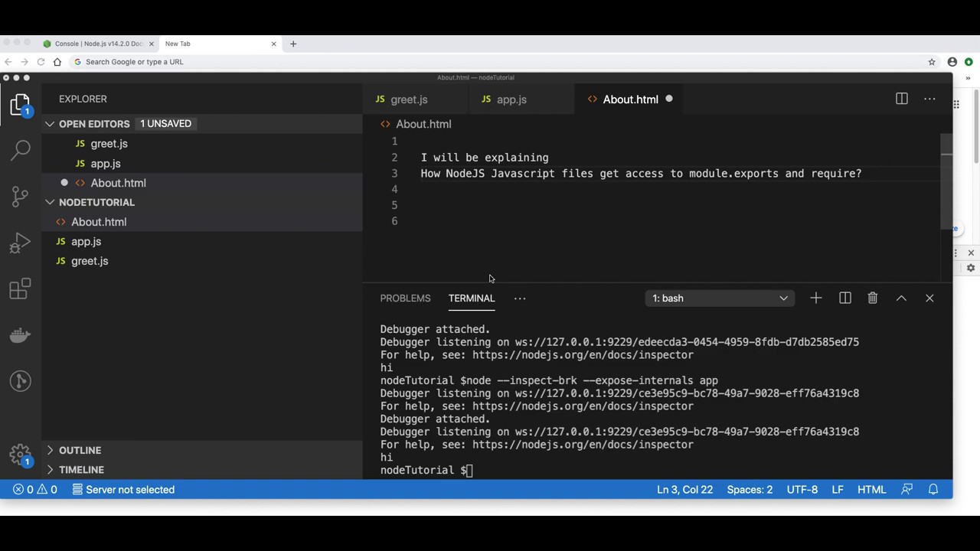Switch to the Problems panel tab
The width and height of the screenshot is (980, 551).
point(405,298)
